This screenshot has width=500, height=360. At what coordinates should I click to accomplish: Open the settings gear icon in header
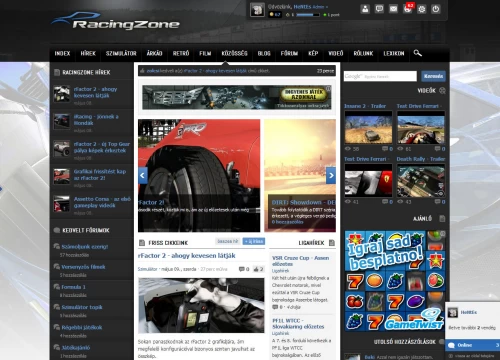point(422,9)
